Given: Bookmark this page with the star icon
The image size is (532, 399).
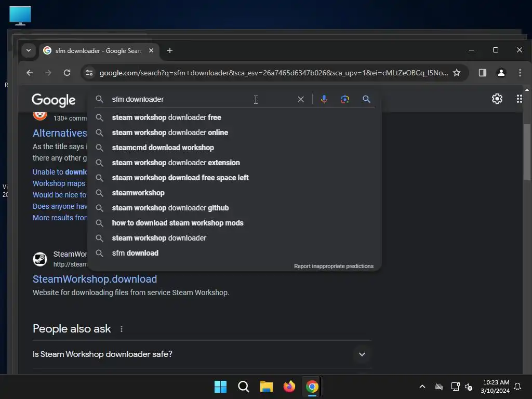Looking at the screenshot, I should tap(457, 73).
